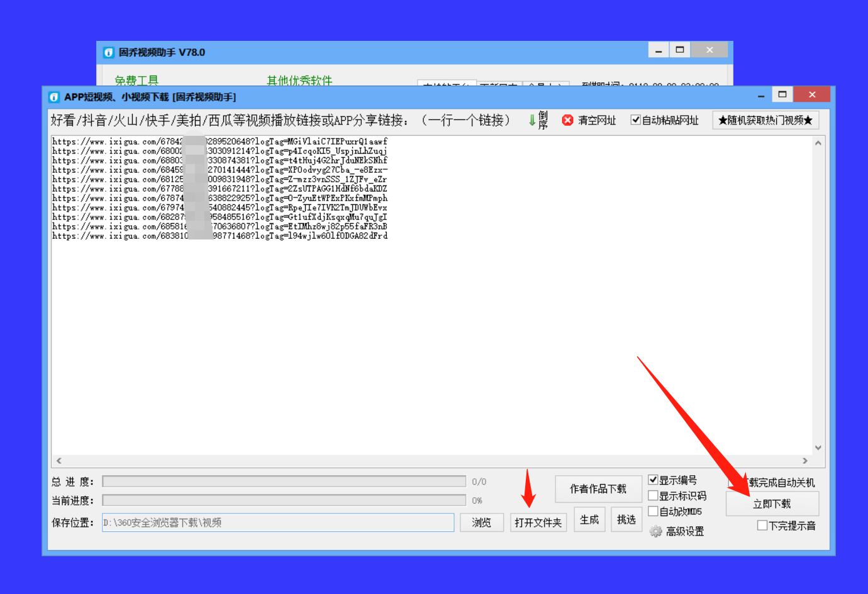868x594 pixels.
Task: Click the 当前进度 progress bar
Action: coord(283,500)
